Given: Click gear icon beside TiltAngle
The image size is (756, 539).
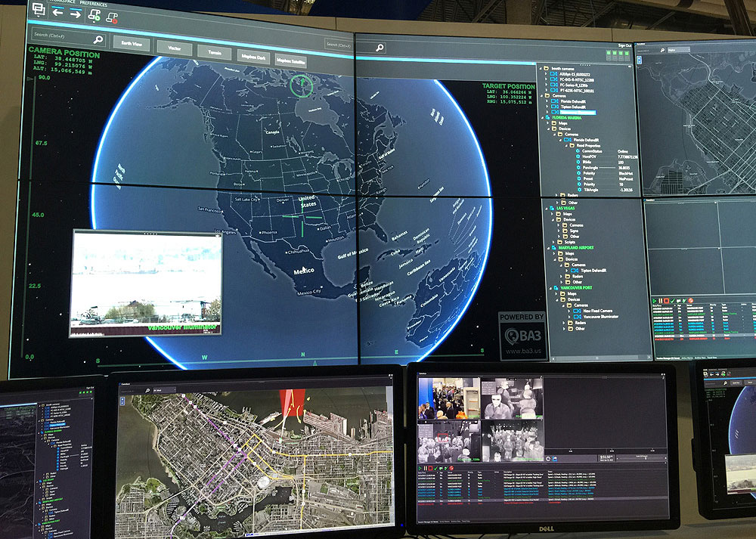Looking at the screenshot, I should (x=579, y=190).
